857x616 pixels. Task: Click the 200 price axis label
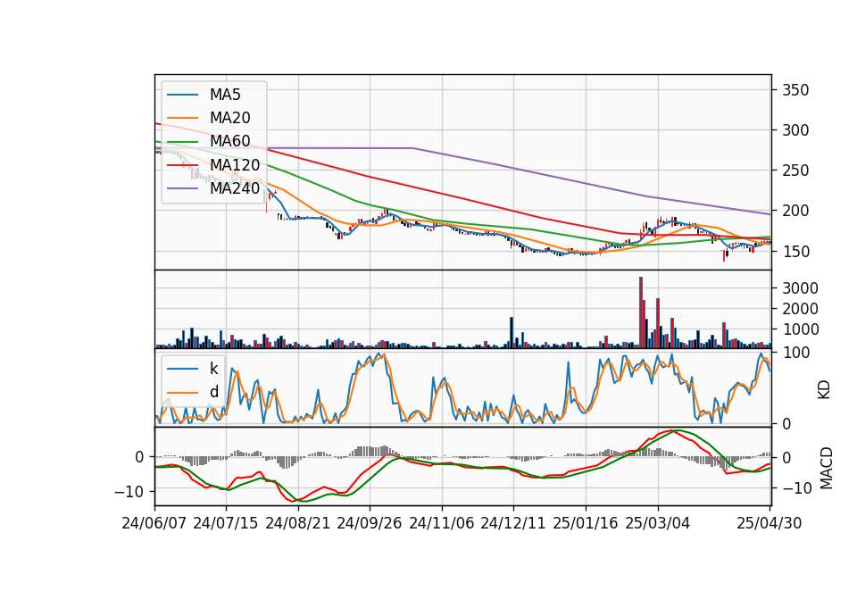(x=795, y=211)
